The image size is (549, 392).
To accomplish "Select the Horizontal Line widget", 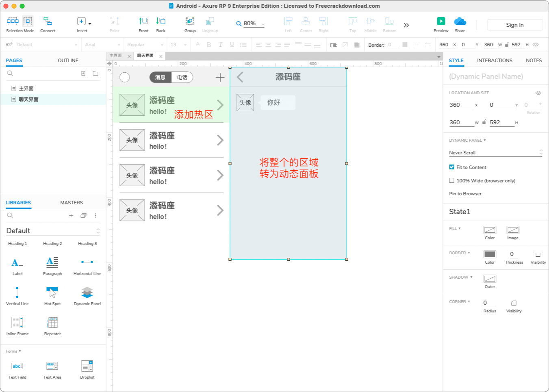I will pos(87,266).
